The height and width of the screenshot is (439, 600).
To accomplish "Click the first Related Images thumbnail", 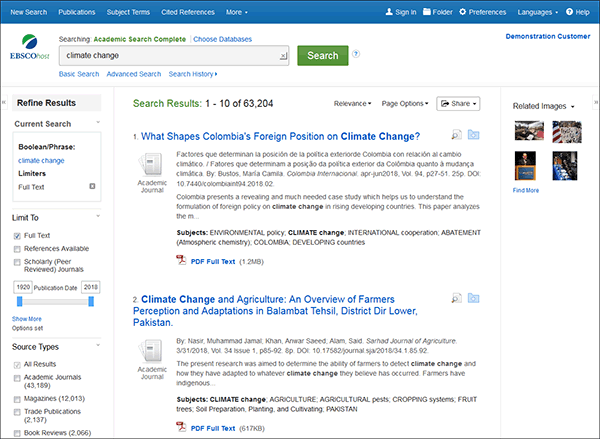I will [x=528, y=131].
